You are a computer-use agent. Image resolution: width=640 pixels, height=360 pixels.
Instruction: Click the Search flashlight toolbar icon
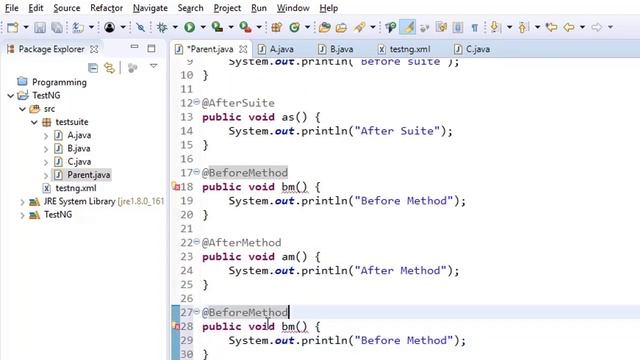(360, 27)
